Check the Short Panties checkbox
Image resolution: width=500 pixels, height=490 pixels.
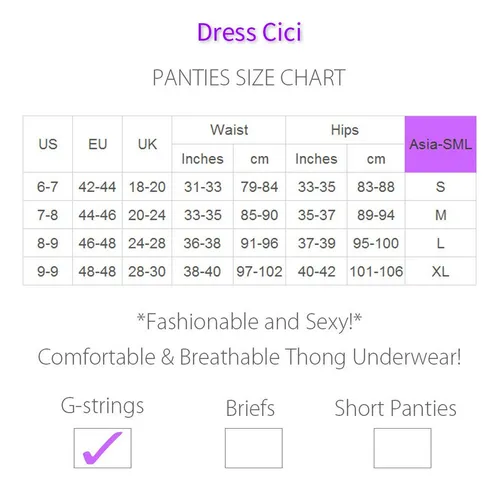coord(402,448)
